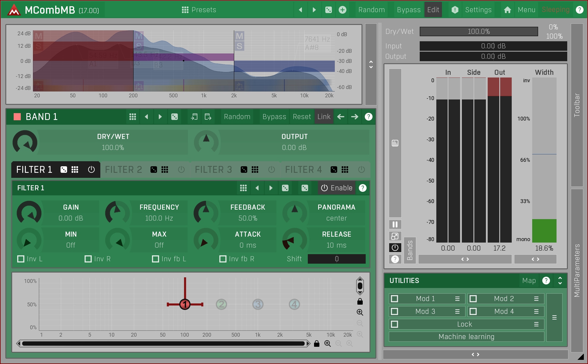Collapse the Utilities panel with the arrows
The height and width of the screenshot is (364, 588).
coord(560,281)
